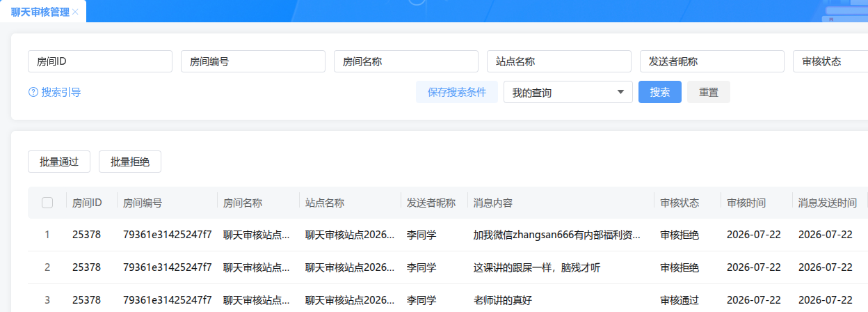Click into the 房间名称 search box
Screen dimensions: 868x312
tap(406, 61)
